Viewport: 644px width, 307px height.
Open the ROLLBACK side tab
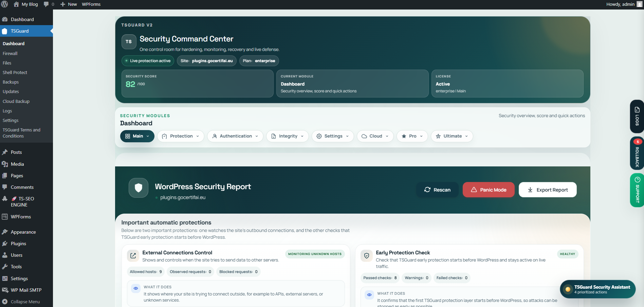637,153
